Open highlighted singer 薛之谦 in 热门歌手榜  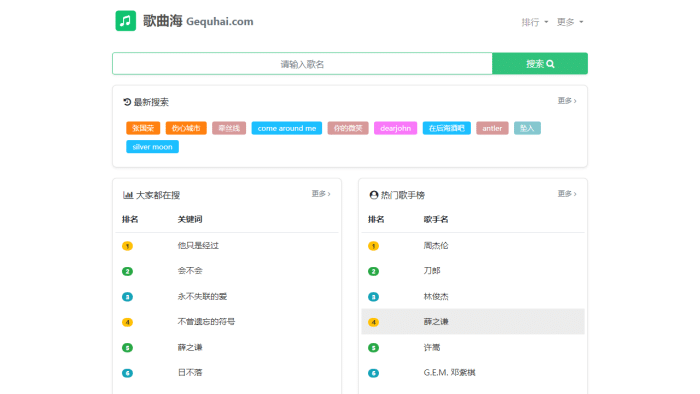[x=436, y=322]
